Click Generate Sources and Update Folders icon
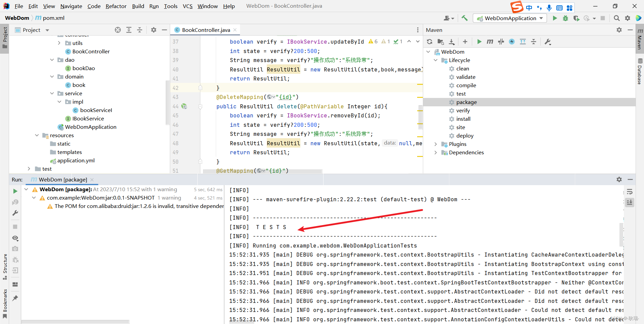The height and width of the screenshot is (324, 644). pyautogui.click(x=441, y=42)
